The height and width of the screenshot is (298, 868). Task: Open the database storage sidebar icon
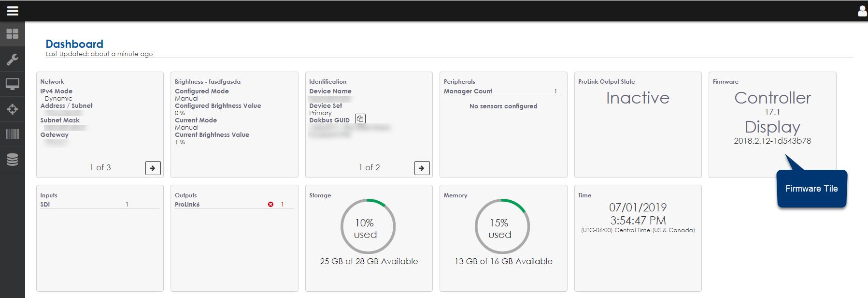point(13,159)
